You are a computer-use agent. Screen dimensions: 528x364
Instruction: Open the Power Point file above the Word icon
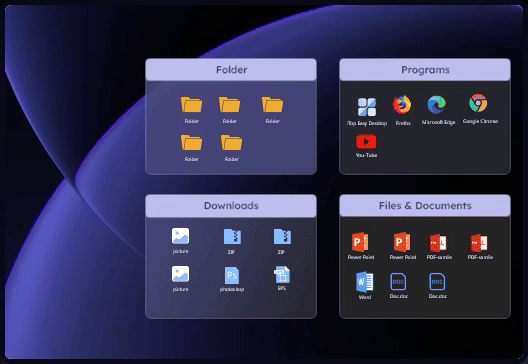point(360,242)
